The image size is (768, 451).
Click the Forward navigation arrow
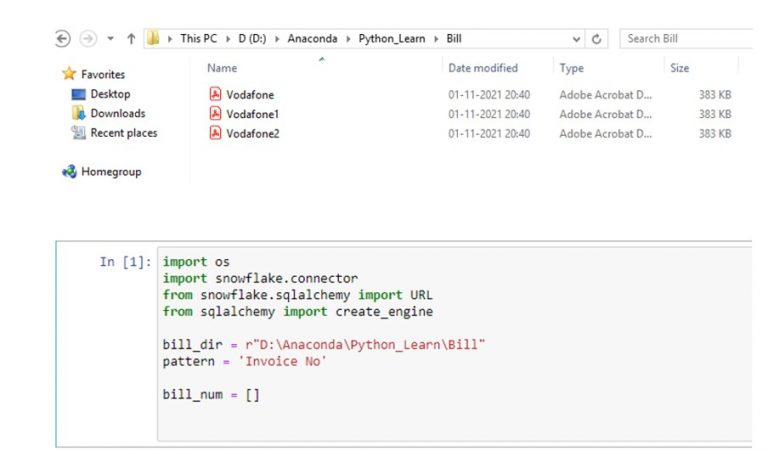pyautogui.click(x=89, y=39)
